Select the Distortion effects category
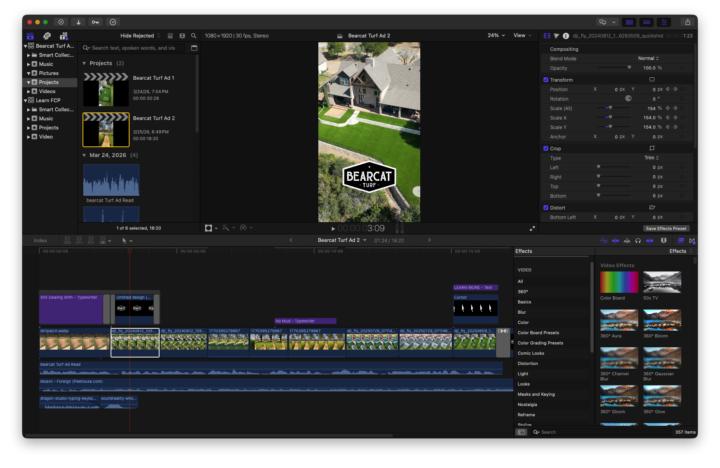 528,363
